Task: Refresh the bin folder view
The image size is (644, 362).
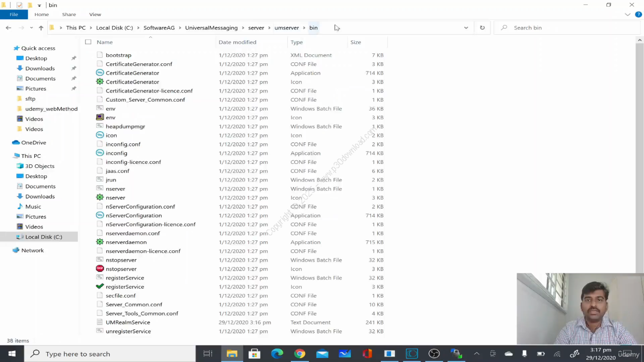Action: 482,28
